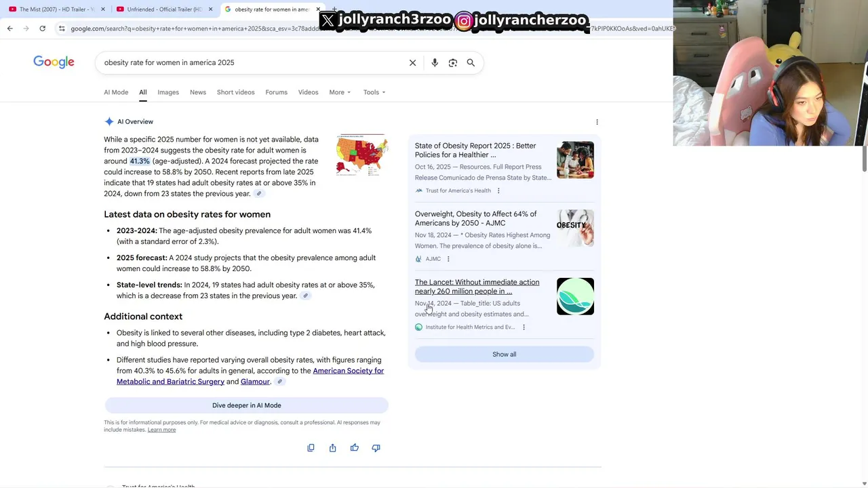This screenshot has height=488, width=868.
Task: Select the All search tab
Action: (143, 92)
